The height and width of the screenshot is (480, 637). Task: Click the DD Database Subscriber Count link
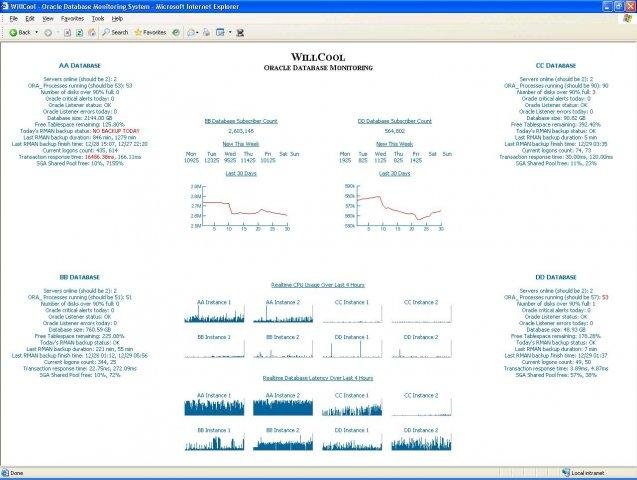click(394, 121)
